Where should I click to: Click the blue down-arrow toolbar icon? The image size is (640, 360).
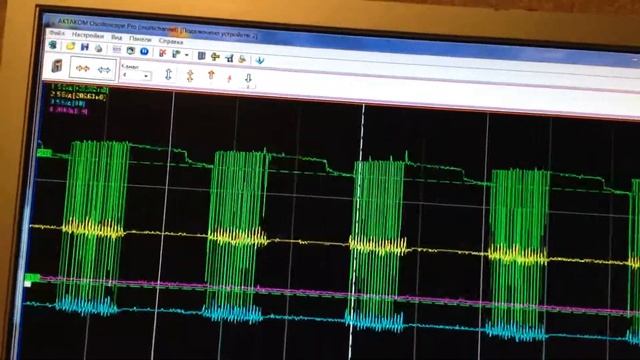pos(260,61)
